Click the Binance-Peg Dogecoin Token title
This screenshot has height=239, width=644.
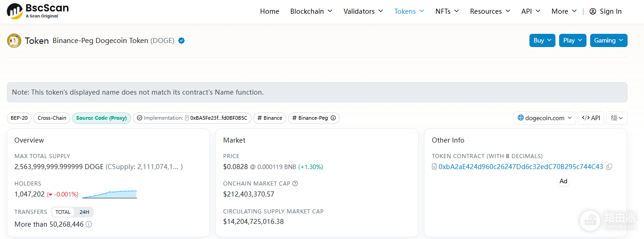tap(100, 41)
